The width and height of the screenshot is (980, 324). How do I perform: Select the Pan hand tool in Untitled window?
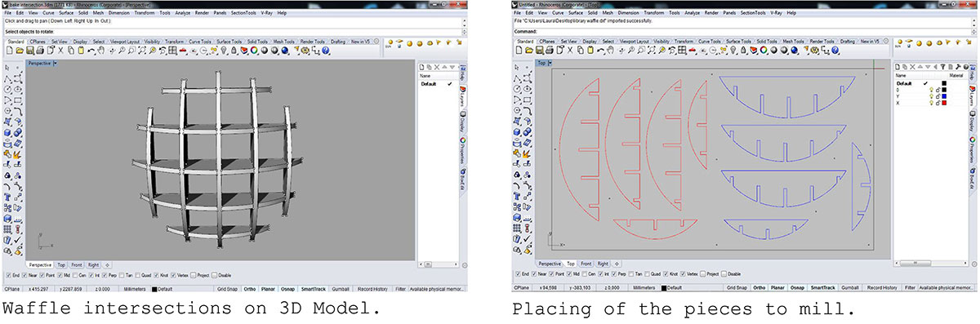(x=611, y=50)
